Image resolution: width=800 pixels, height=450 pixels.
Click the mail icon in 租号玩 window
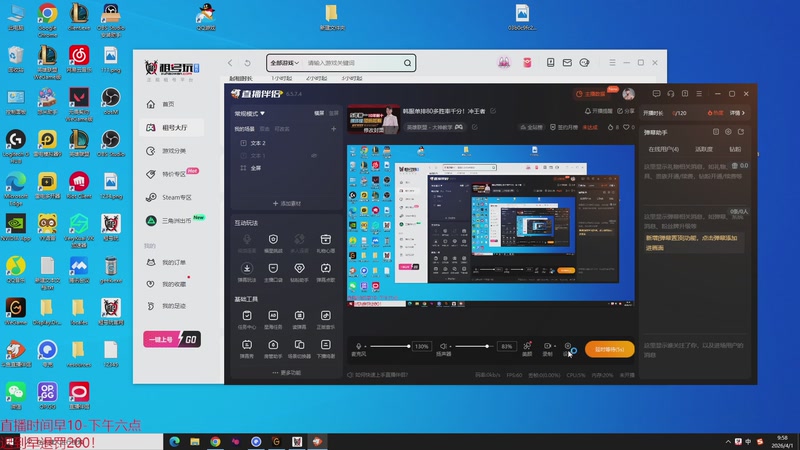(x=567, y=62)
